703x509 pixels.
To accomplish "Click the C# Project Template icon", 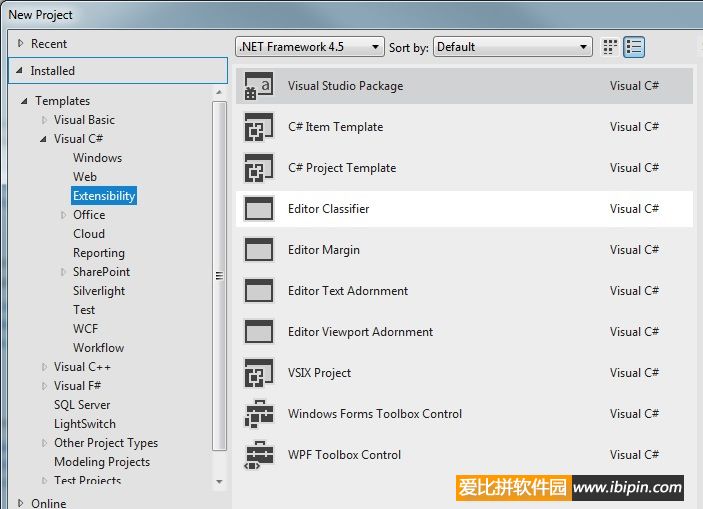I will coord(259,168).
